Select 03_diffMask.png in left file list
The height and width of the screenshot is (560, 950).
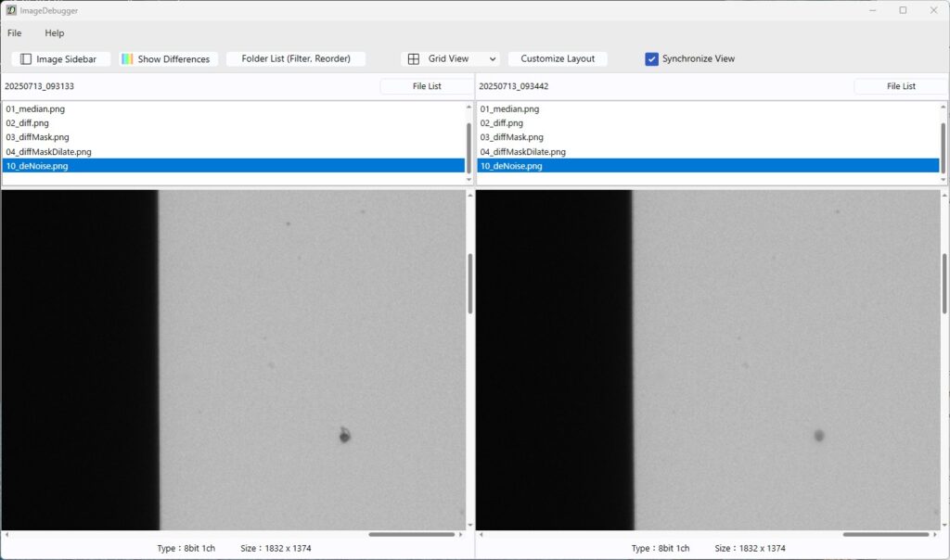[x=38, y=137]
